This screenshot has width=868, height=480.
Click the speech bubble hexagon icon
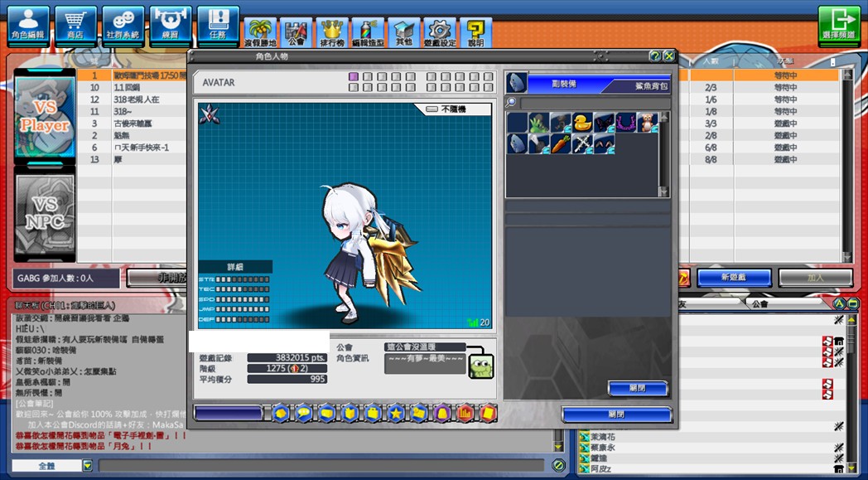303,413
